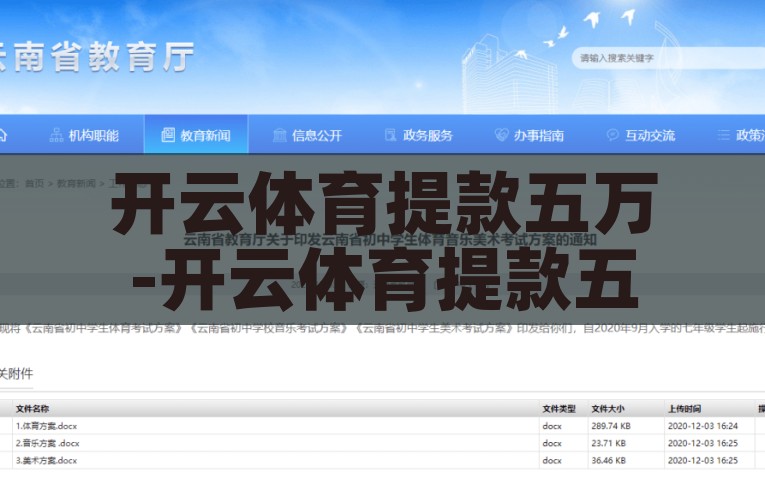Screen dimensions: 765x478
Task: Click the 互动交流 chat bubble icon
Action: [x=613, y=135]
